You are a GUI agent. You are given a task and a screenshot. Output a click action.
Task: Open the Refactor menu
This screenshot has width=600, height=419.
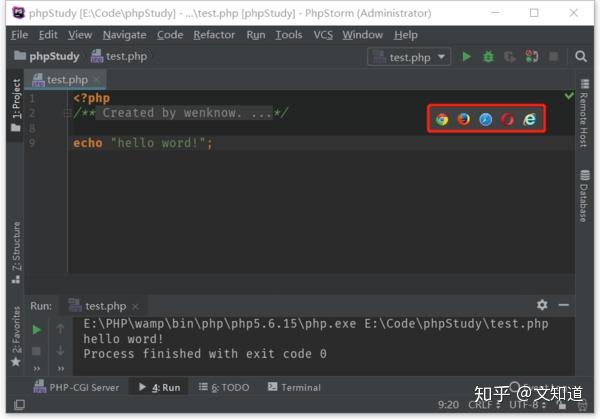(214, 35)
